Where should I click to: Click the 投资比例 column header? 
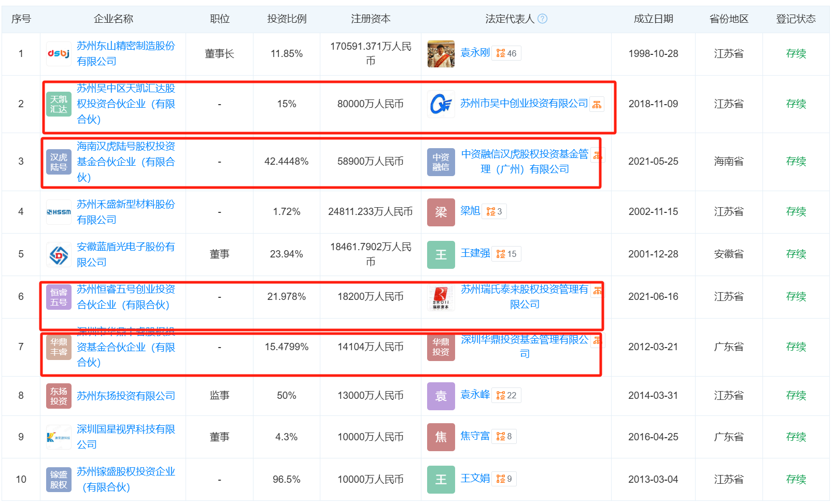[x=287, y=19]
